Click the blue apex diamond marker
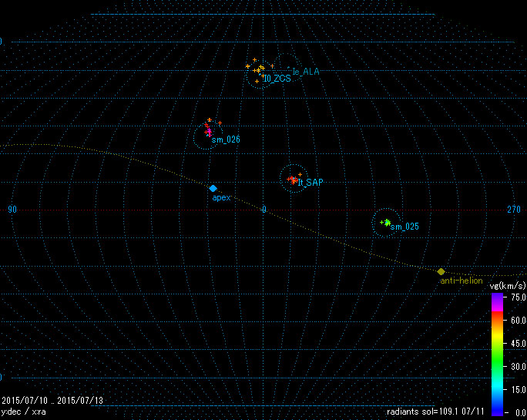The height and width of the screenshot is (420, 527). (213, 188)
